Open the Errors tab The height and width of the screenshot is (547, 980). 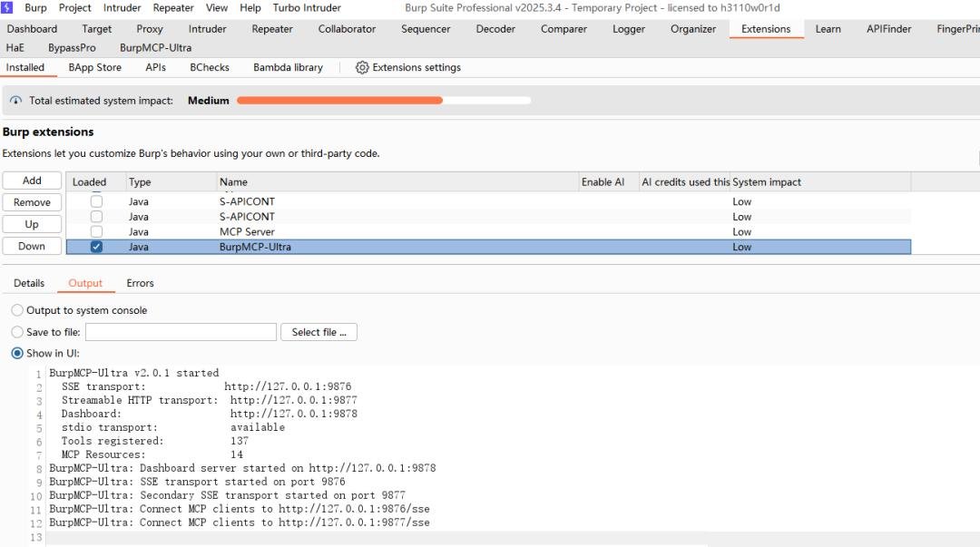tap(140, 283)
